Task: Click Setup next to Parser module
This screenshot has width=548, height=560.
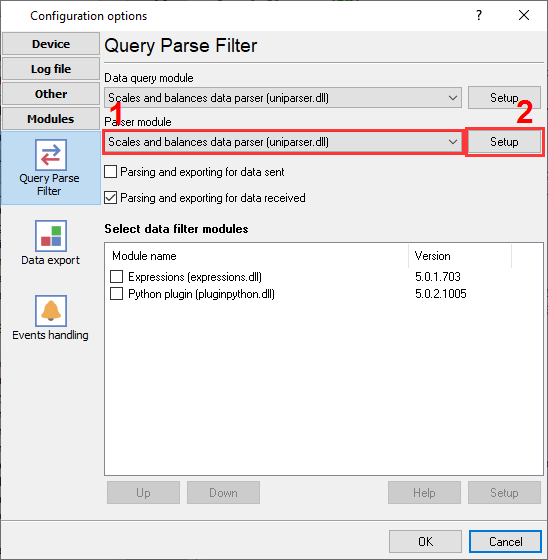Action: click(504, 142)
